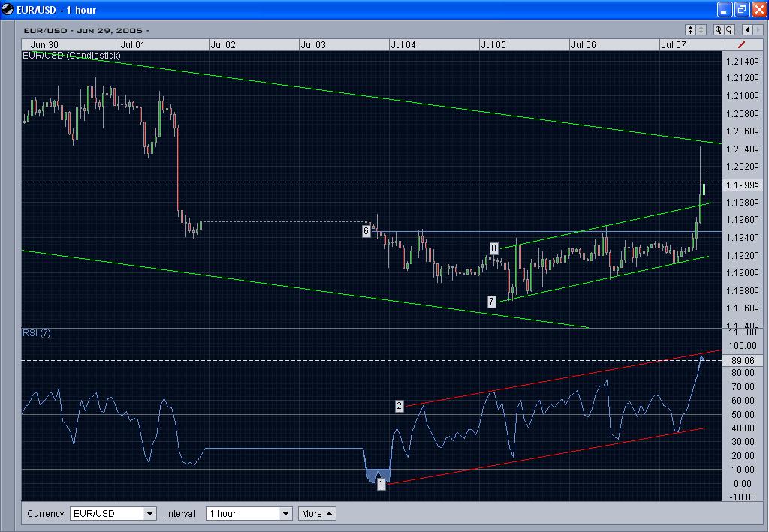Screen dimensions: 769x532
Task: Select the Zoom In magnifier tool
Action: tap(719, 30)
